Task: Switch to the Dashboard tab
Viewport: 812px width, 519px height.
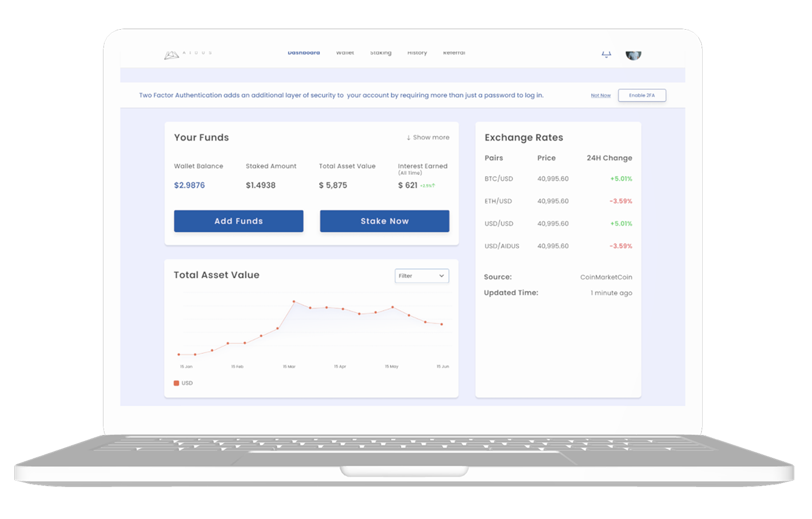Action: point(304,53)
